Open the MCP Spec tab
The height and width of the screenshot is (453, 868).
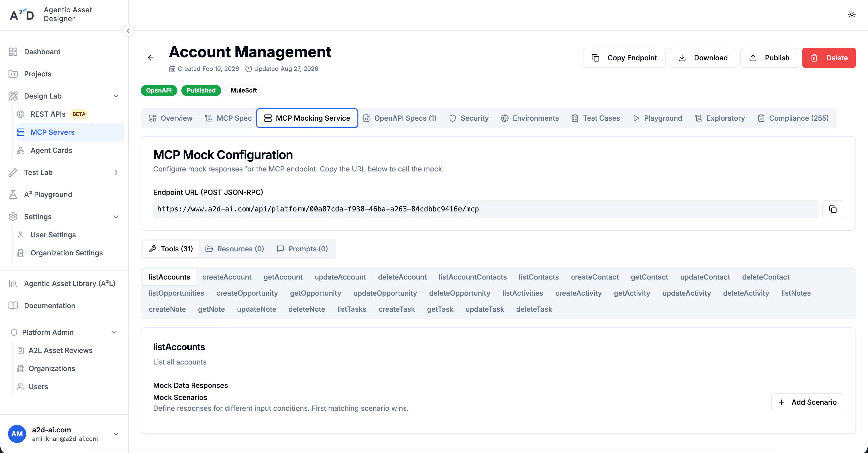click(x=228, y=118)
